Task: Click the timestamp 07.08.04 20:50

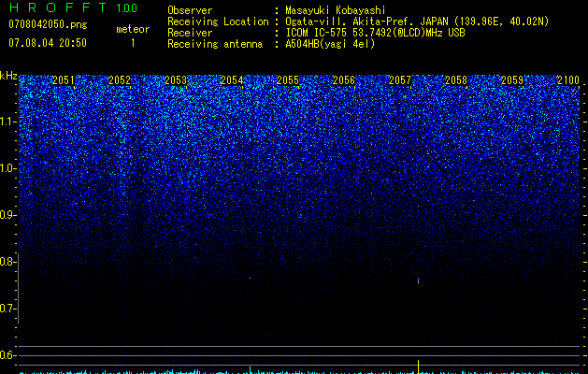Action: click(x=48, y=43)
